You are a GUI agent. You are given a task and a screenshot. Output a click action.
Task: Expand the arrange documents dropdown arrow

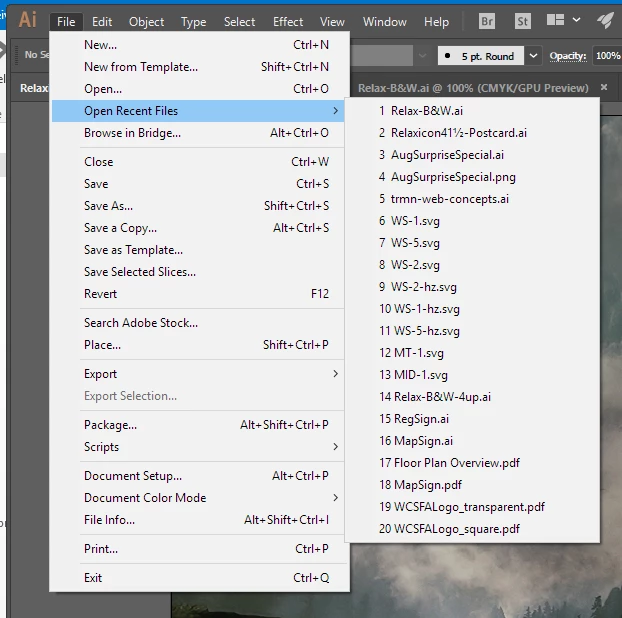576,19
